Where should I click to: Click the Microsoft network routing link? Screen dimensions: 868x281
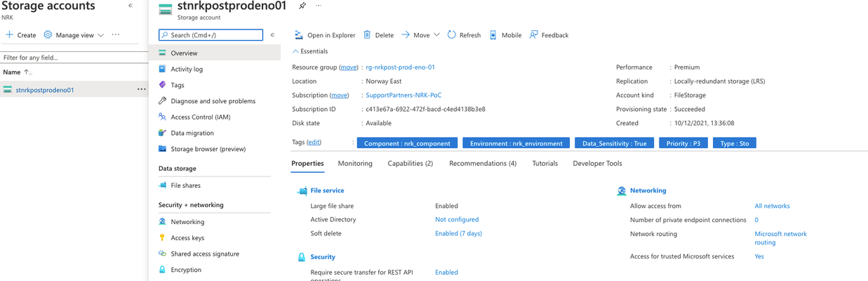[780, 238]
